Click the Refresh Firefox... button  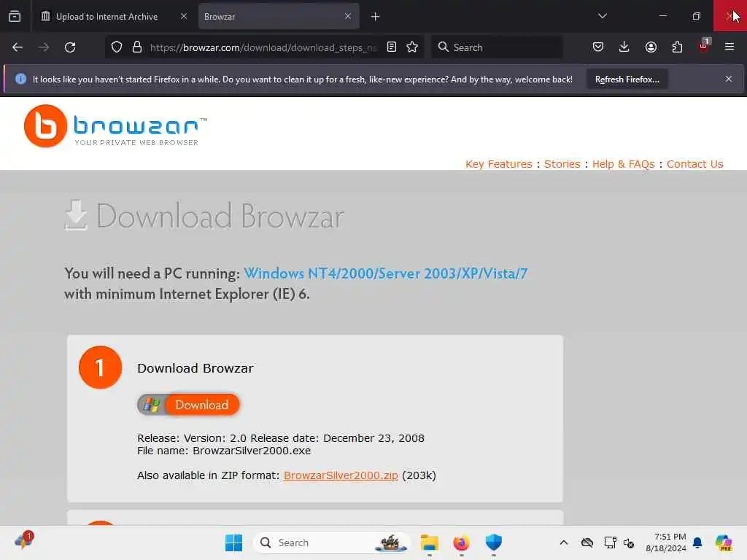tap(627, 79)
